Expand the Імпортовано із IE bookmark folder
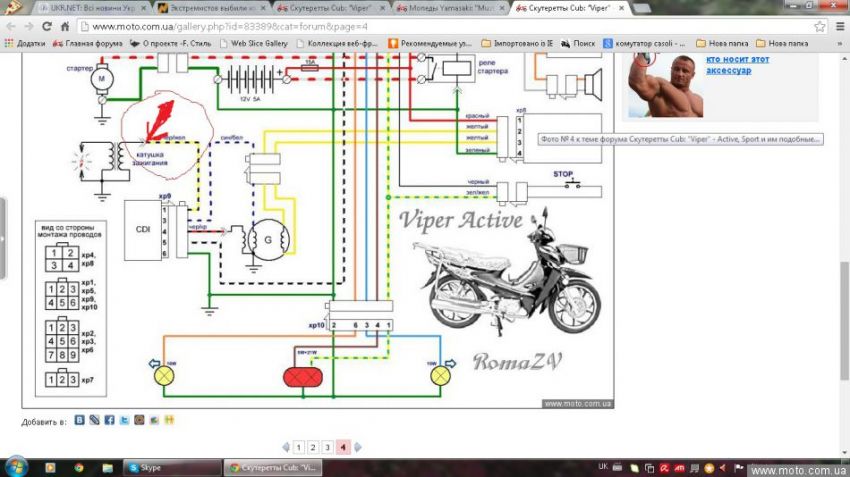Viewport: 850px width, 477px height. pyautogui.click(x=517, y=43)
